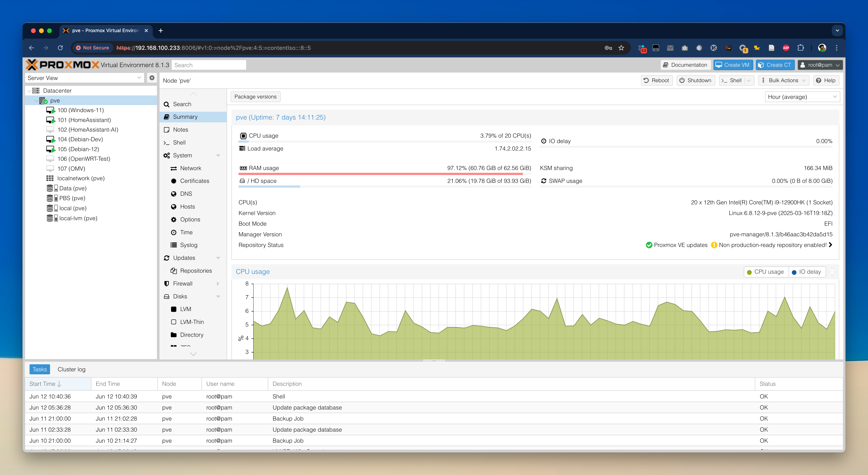Viewport: 868px width, 475px height.
Task: Click the LVM-Thin square icon
Action: pyautogui.click(x=174, y=322)
